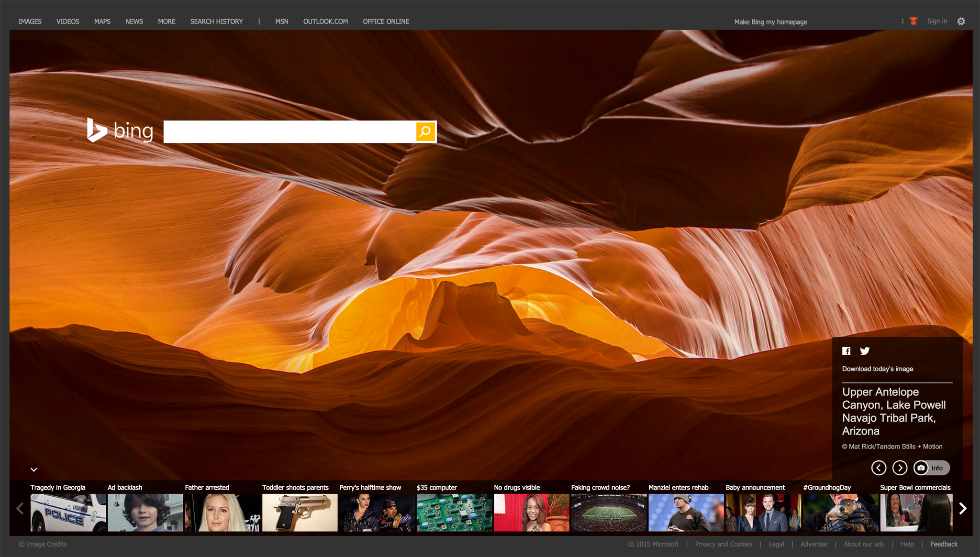980x557 pixels.
Task: Open Help footer link
Action: [x=907, y=544]
